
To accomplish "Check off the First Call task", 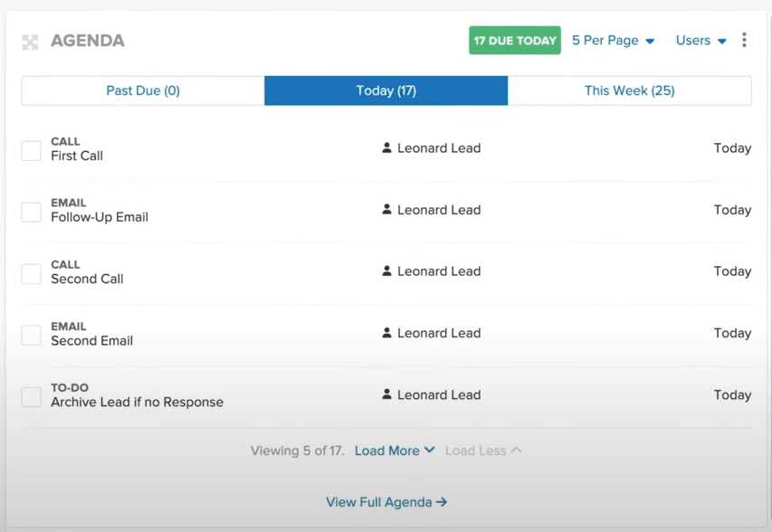I will click(31, 150).
